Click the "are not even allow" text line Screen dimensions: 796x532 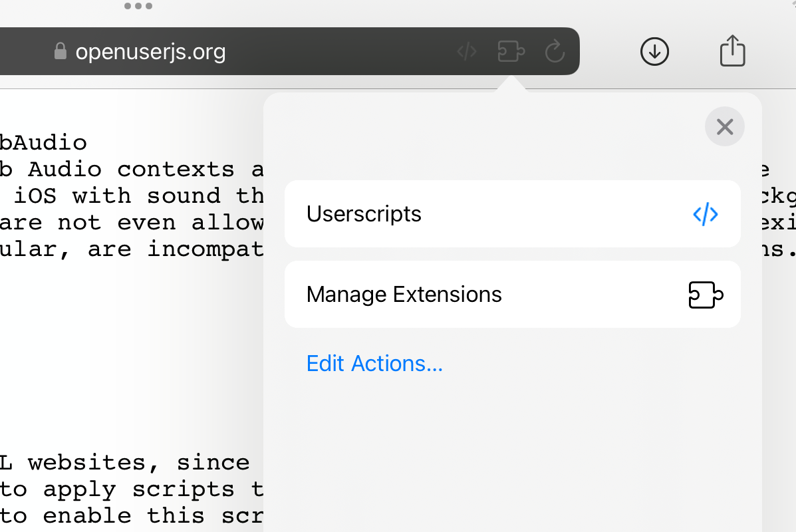point(132,222)
